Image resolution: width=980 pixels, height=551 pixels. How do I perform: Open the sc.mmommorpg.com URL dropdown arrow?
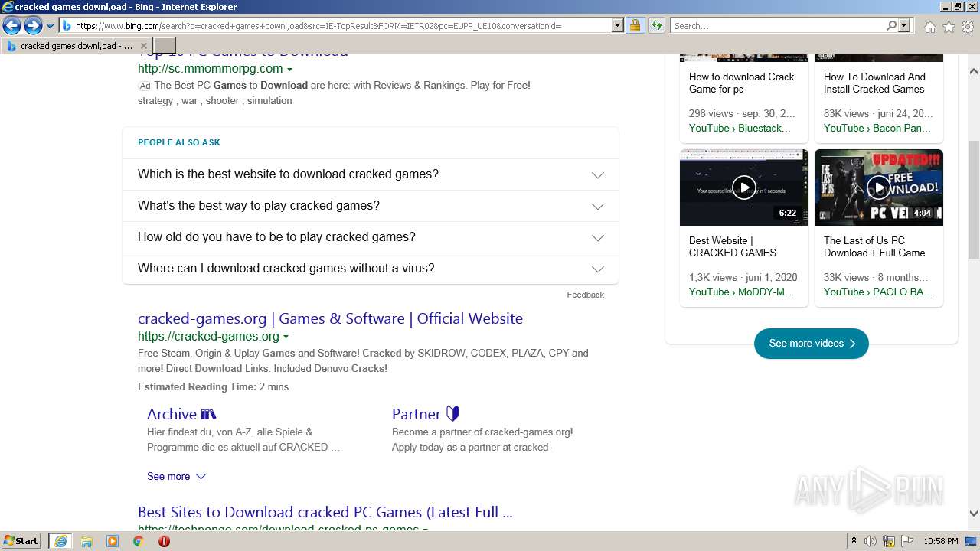tap(289, 70)
